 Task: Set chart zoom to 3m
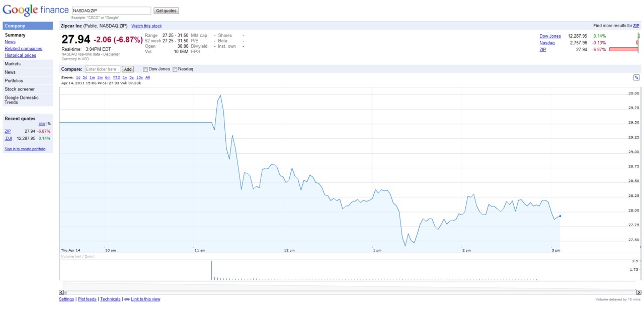click(100, 77)
